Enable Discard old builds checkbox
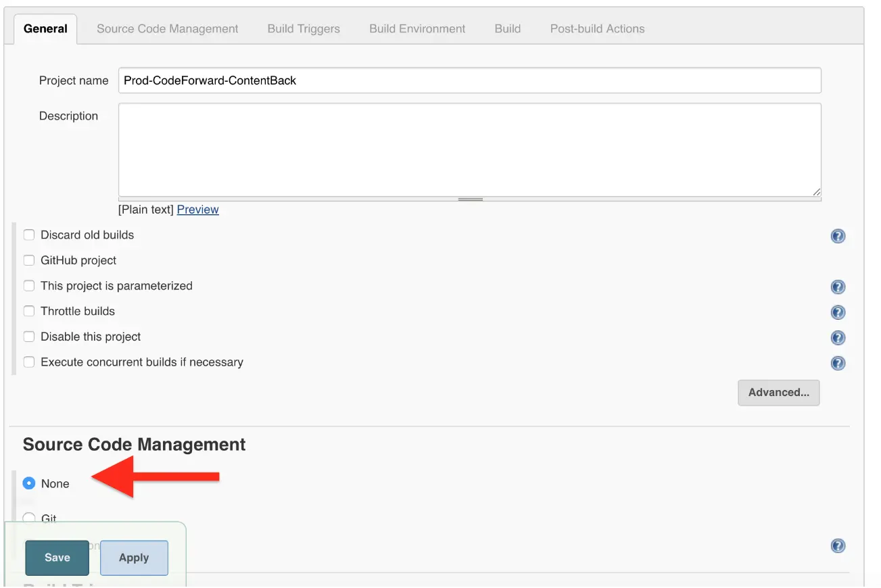The image size is (881, 588). point(29,235)
